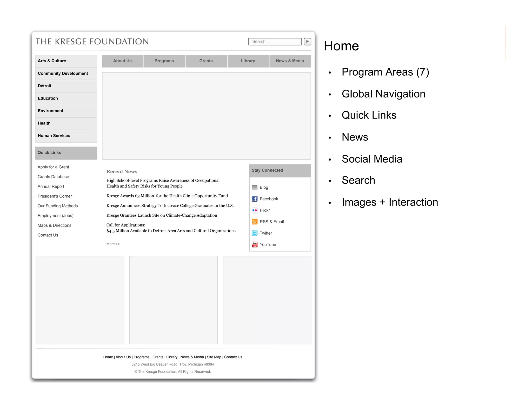Click the Facebook icon
The image size is (532, 411).
pyautogui.click(x=255, y=199)
